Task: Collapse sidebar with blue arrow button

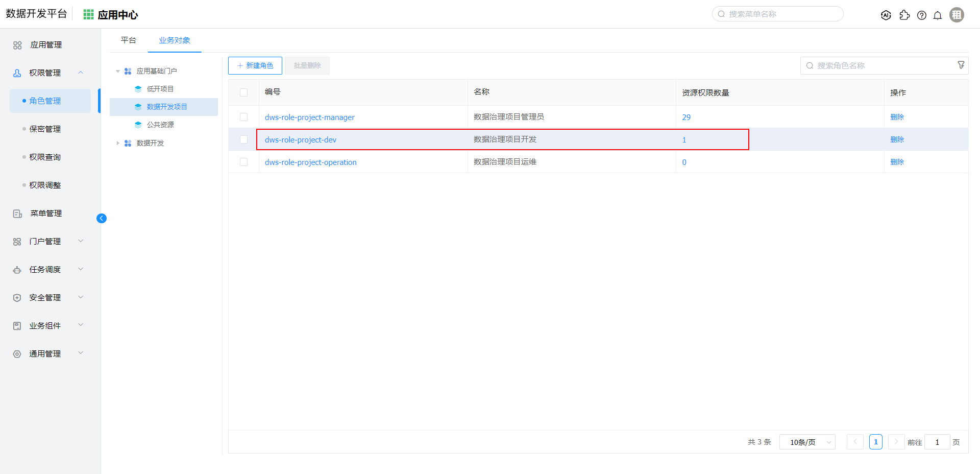Action: pos(102,219)
